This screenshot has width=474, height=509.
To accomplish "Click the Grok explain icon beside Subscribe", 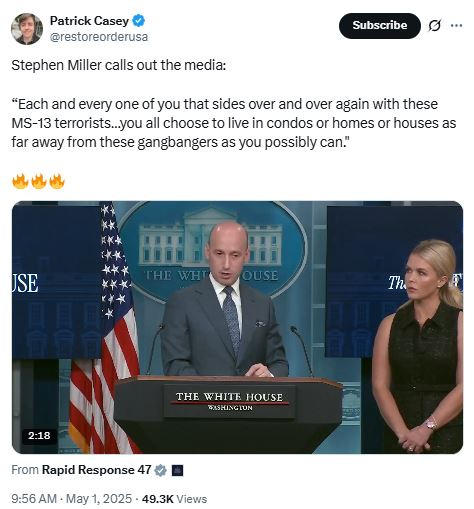I will tap(435, 26).
